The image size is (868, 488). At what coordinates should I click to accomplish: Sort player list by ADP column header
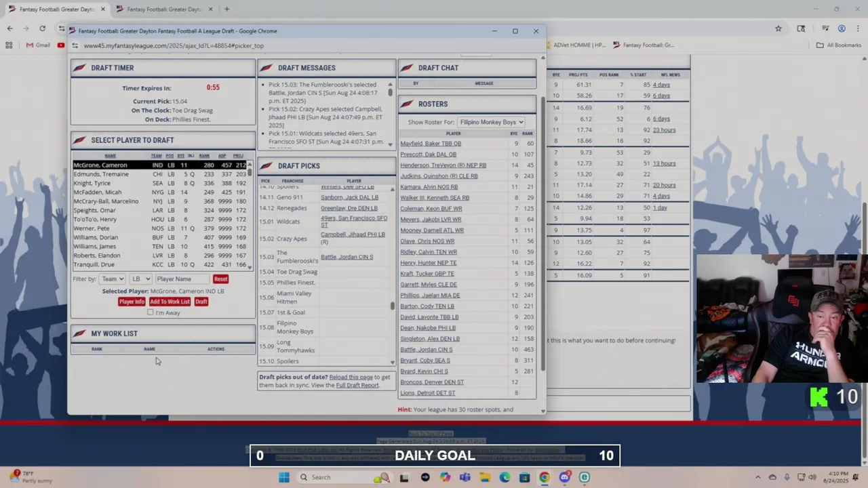(x=222, y=156)
